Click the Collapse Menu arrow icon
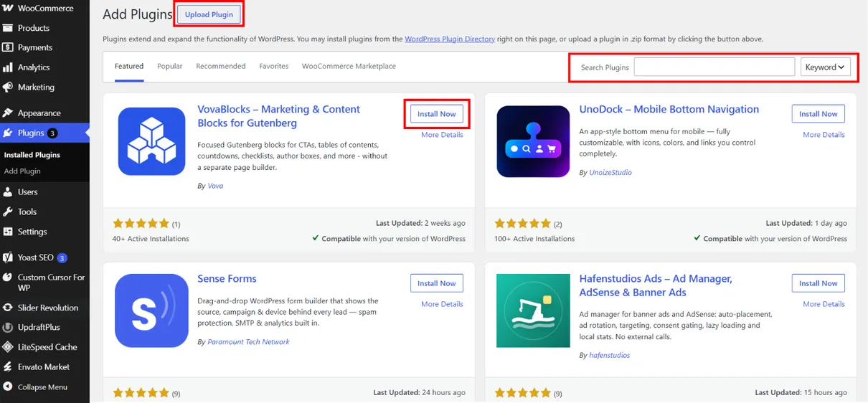 tap(7, 387)
